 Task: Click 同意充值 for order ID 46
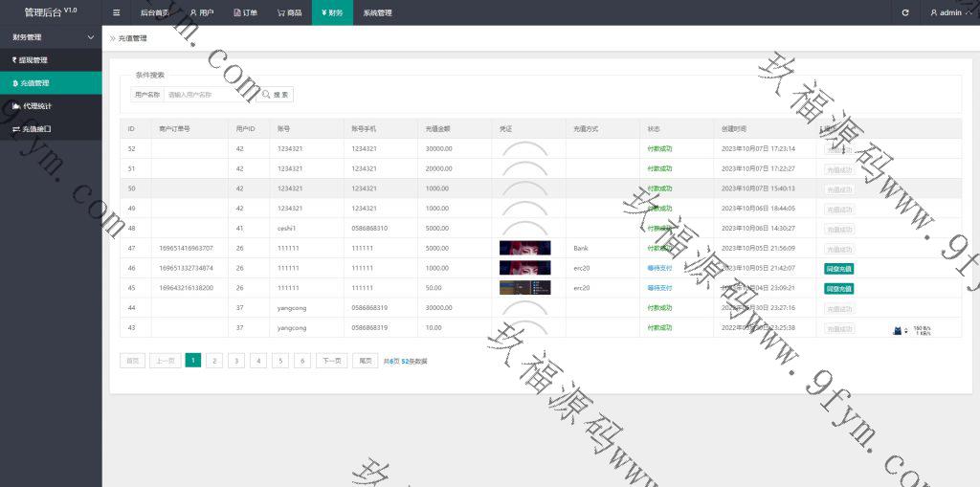click(838, 269)
